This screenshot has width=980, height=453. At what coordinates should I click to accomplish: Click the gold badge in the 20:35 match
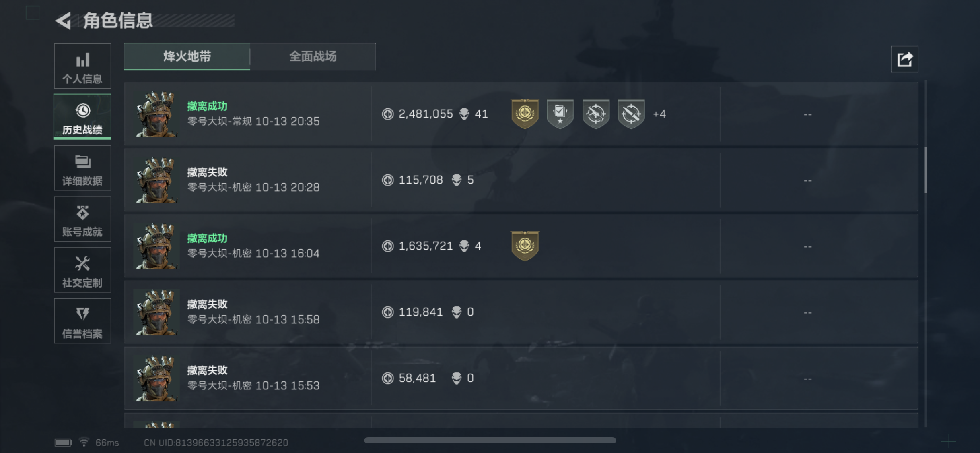click(525, 114)
